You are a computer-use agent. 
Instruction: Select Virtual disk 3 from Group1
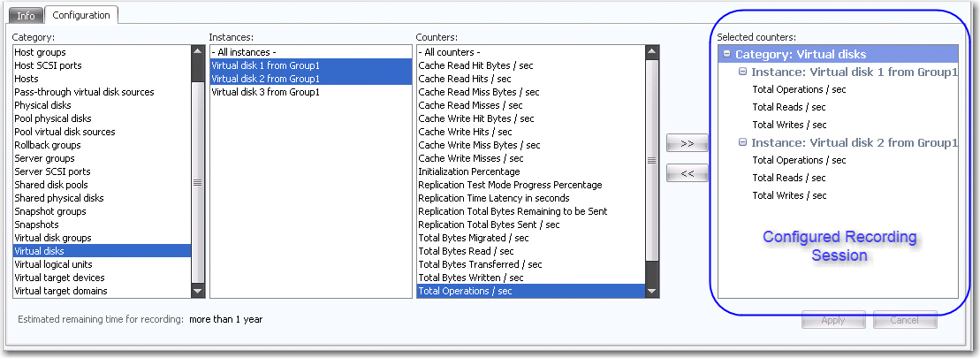[x=265, y=92]
